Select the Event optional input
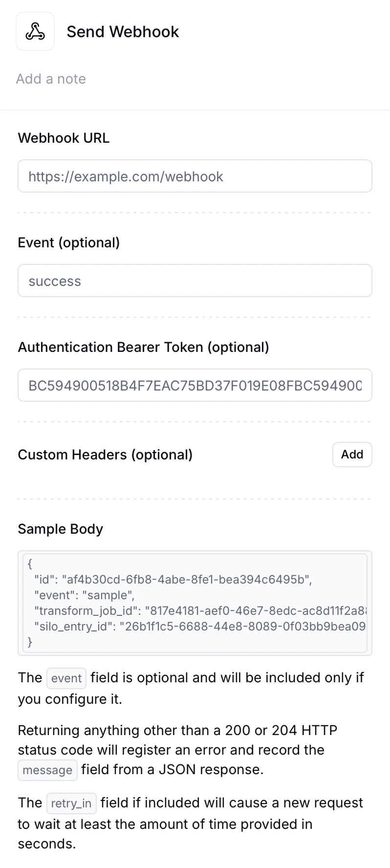Screen dimensions: 390x868 pos(195,281)
